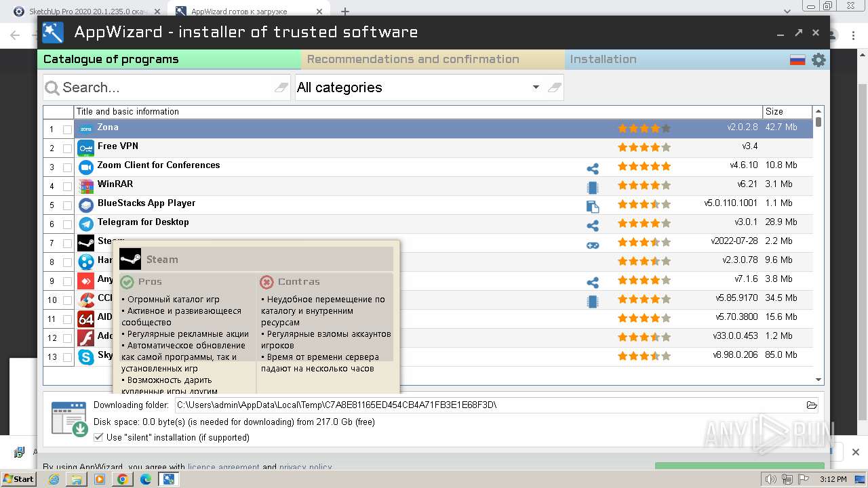The height and width of the screenshot is (488, 868).
Task: Uncheck Use "silent" installation option
Action: [x=98, y=438]
